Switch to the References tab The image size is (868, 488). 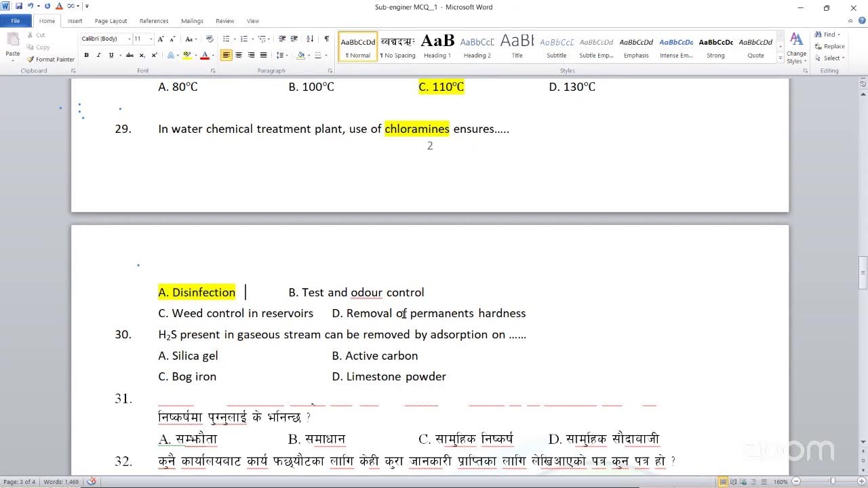(x=154, y=21)
